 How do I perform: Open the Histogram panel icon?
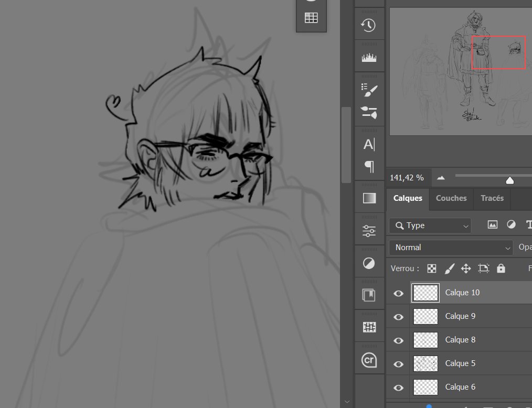coord(369,57)
